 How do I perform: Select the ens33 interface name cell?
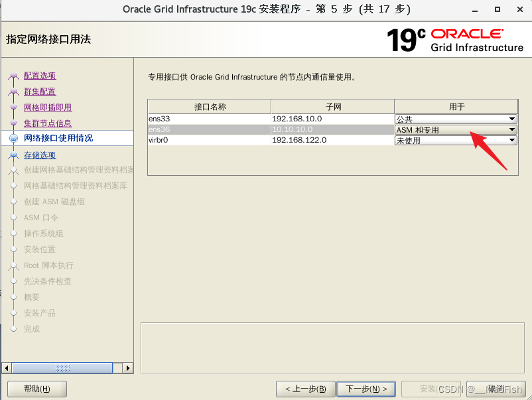210,119
